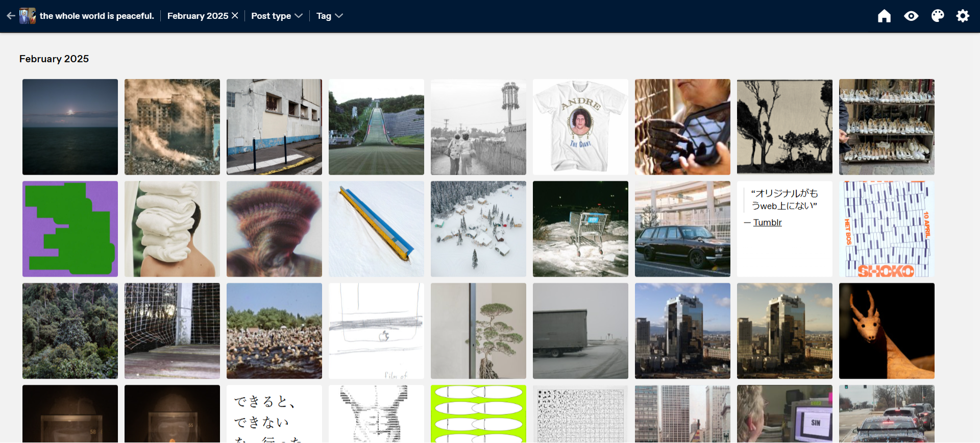Open the gloved hand holding tablet thumbnail
Image resolution: width=980 pixels, height=443 pixels.
pos(682,127)
